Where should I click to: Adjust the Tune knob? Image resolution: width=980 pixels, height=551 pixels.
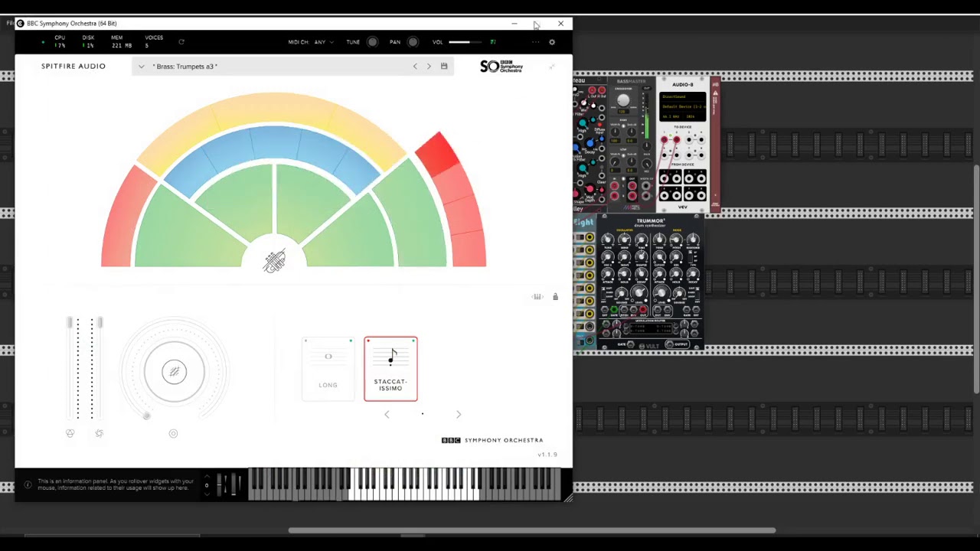coord(372,42)
